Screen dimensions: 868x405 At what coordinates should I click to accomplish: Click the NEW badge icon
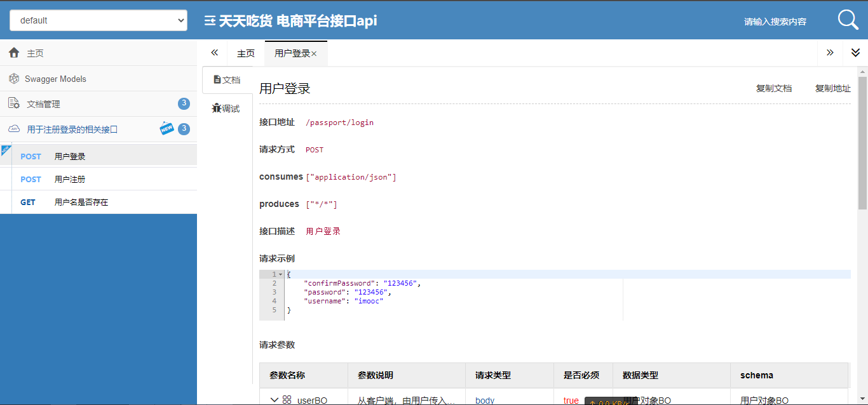coord(166,128)
